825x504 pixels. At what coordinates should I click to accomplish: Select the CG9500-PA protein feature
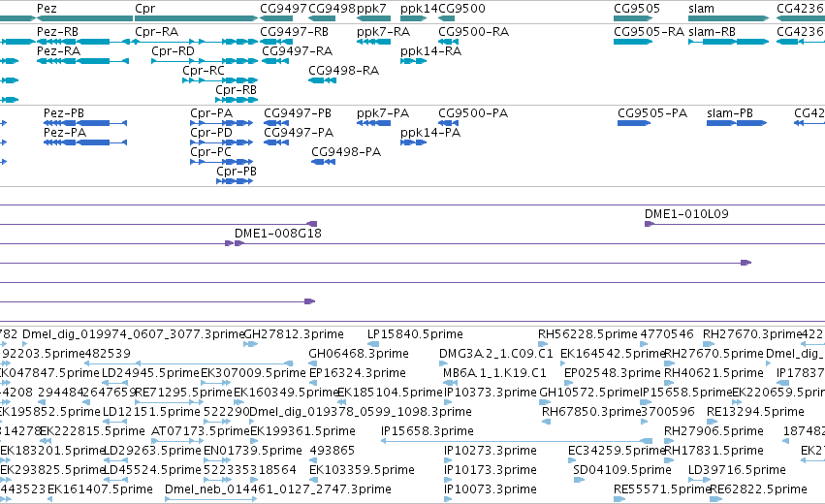(x=448, y=123)
